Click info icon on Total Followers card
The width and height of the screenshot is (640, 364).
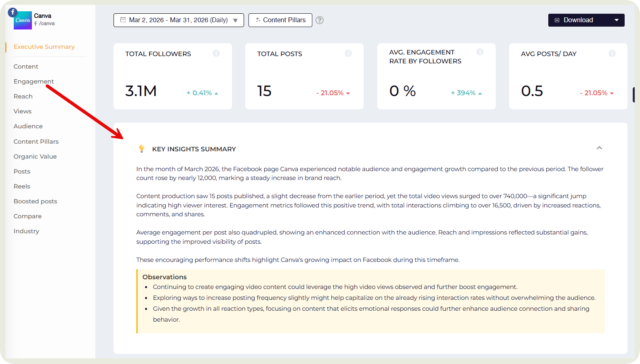216,53
